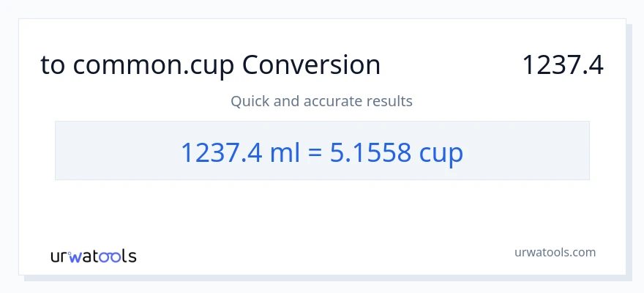Select the 1237.4 value in the header
The height and width of the screenshot is (293, 644).
562,65
